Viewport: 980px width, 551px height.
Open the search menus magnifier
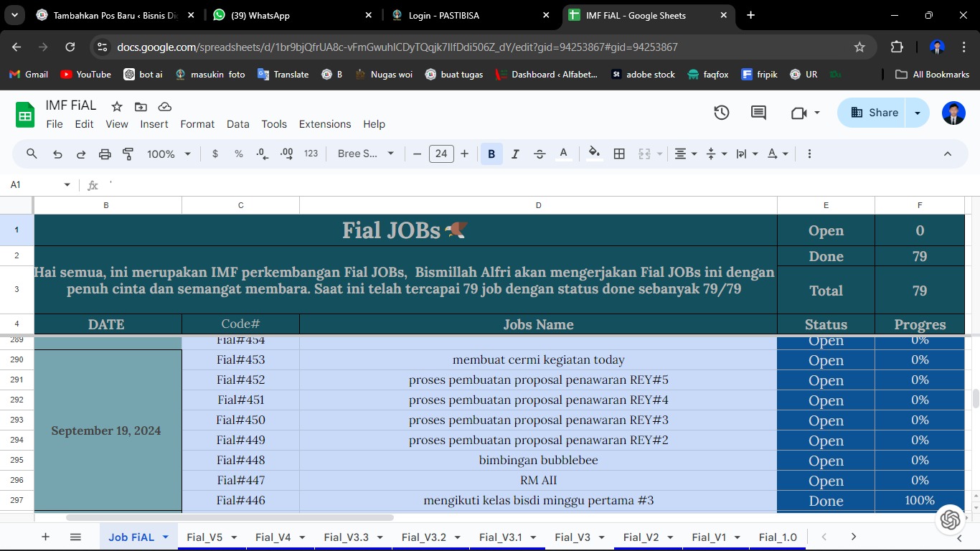coord(32,154)
